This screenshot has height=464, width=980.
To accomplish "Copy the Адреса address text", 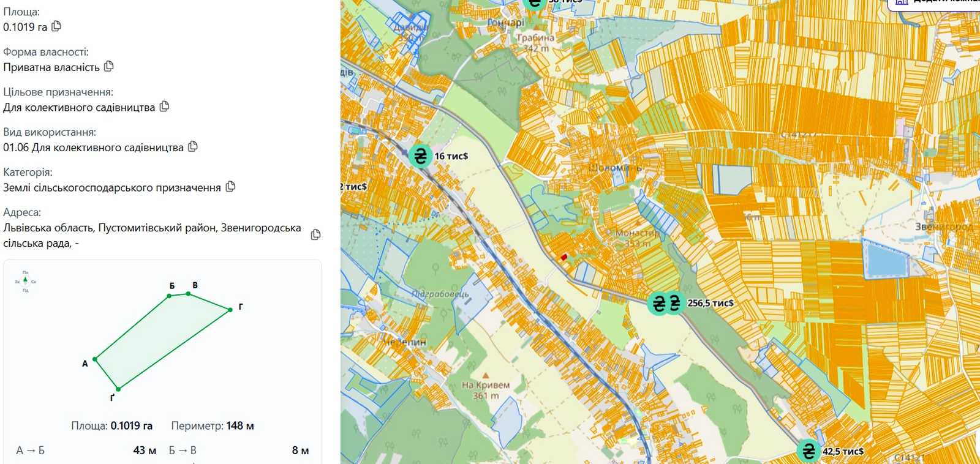I will (315, 234).
